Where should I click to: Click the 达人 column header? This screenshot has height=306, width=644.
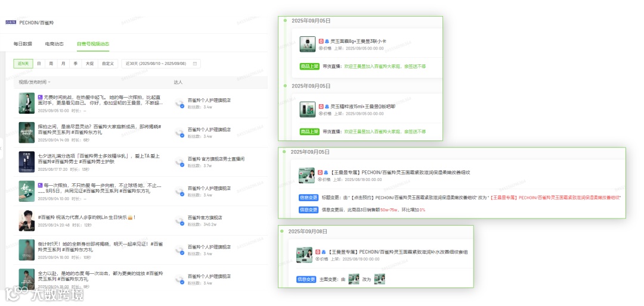tap(178, 82)
